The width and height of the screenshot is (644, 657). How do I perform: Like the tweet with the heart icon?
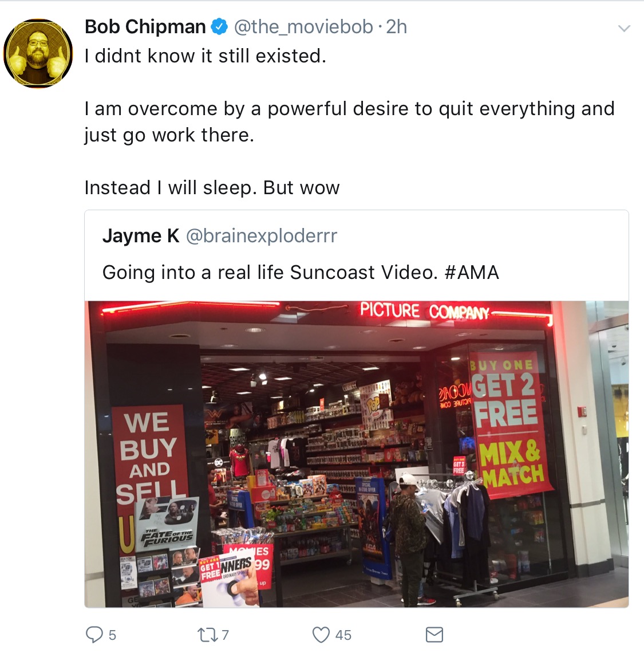click(321, 635)
